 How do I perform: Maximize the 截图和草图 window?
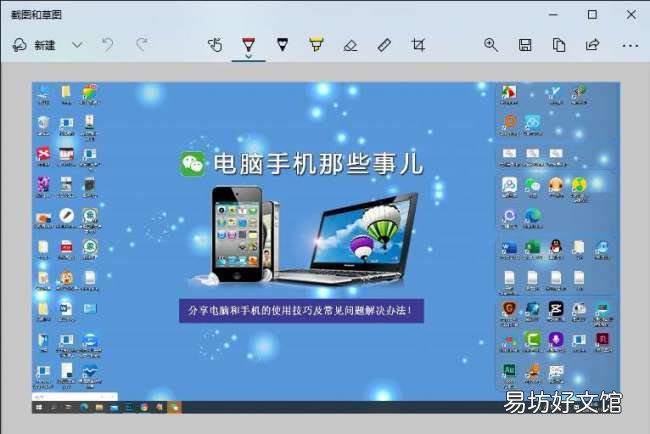592,15
